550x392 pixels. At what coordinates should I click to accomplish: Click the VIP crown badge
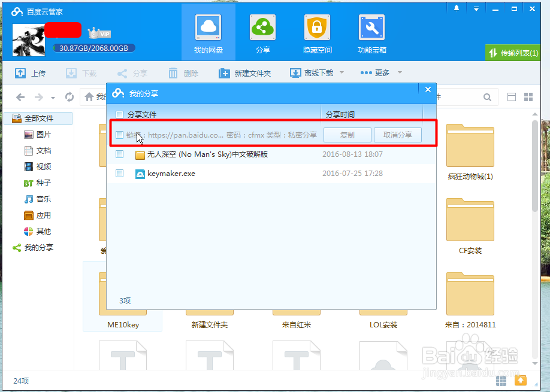point(99,34)
